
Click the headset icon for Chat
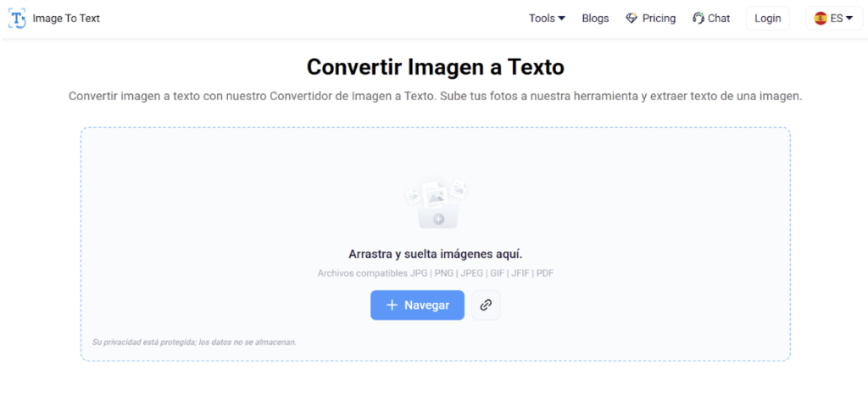point(698,19)
